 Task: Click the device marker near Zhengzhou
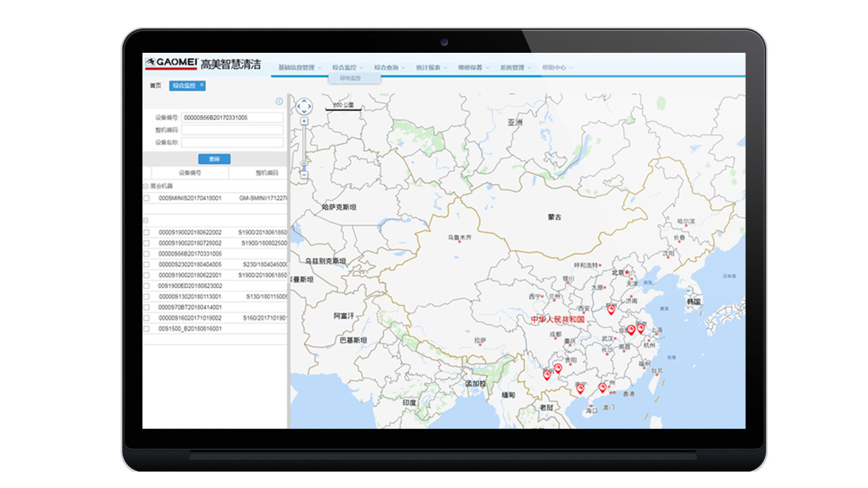(x=611, y=310)
